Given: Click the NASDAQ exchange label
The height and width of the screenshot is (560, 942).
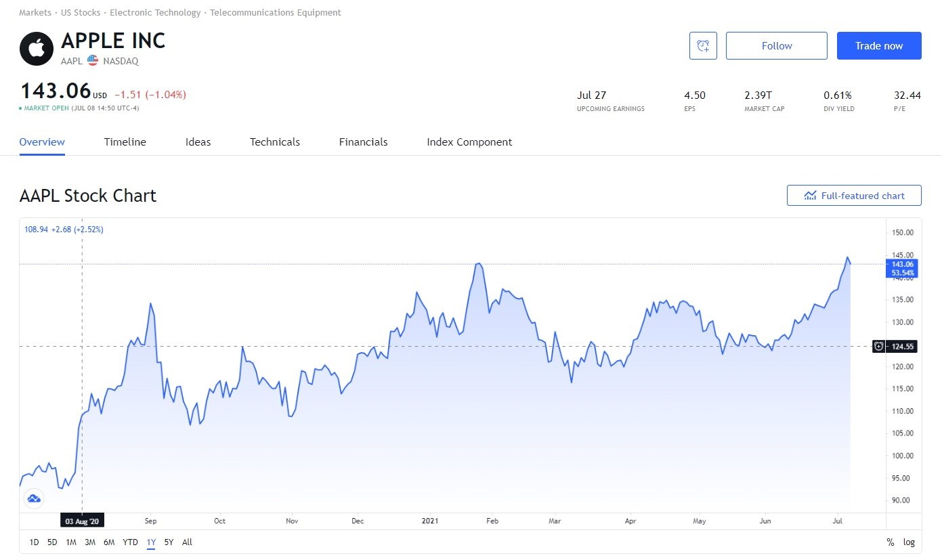Looking at the screenshot, I should point(121,61).
